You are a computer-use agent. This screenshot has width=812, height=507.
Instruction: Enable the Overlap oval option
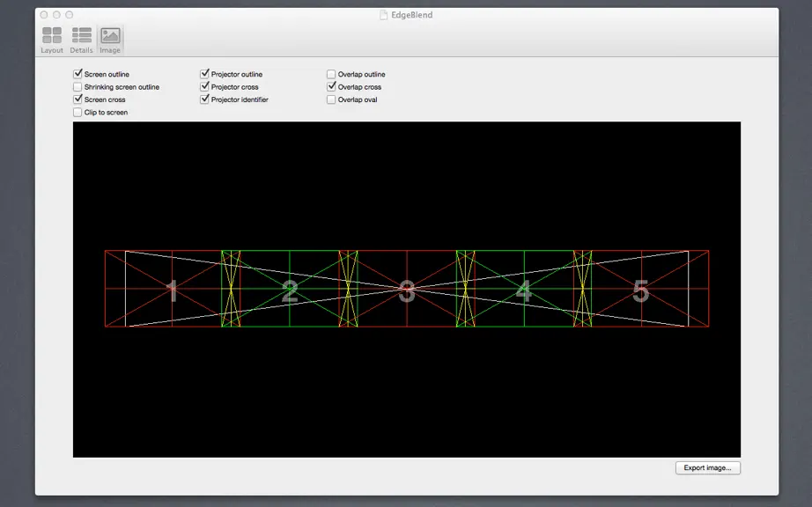(x=331, y=99)
